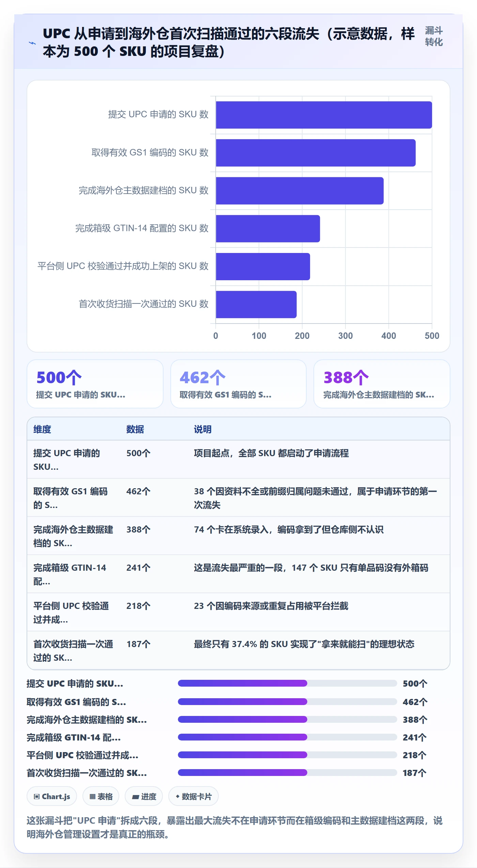Click the explanation starting 74 个卡在系统录入
Screen dimensions: 477x868
(289, 529)
